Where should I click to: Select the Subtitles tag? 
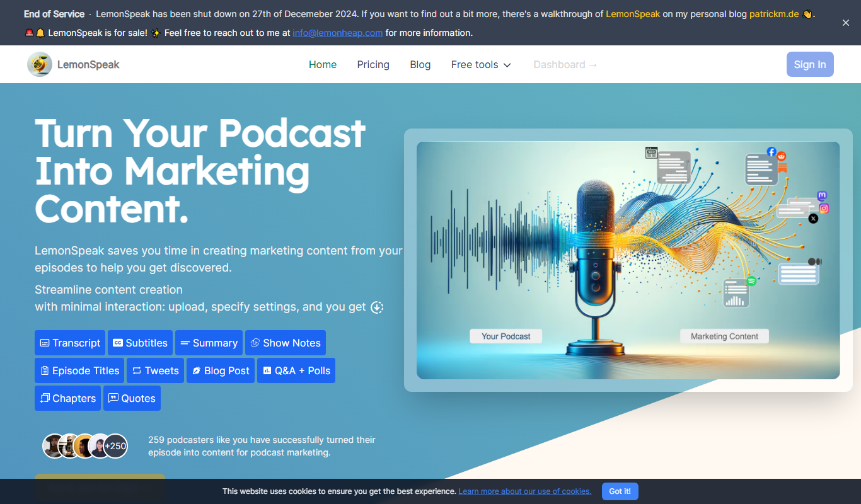point(140,343)
